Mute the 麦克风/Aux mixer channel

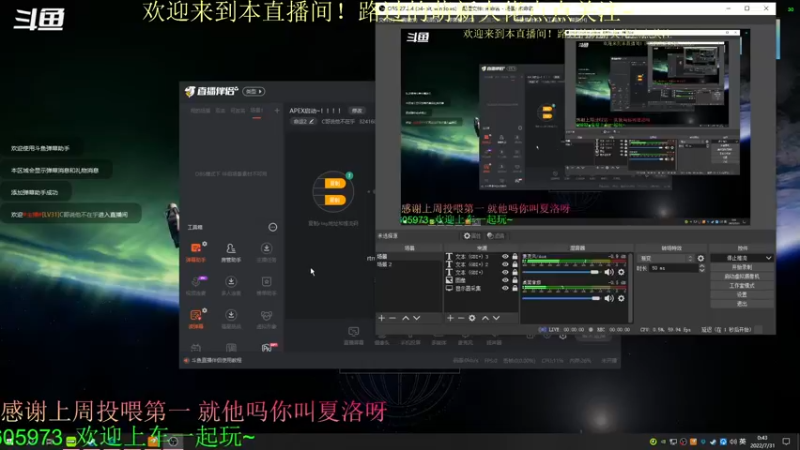coord(609,272)
